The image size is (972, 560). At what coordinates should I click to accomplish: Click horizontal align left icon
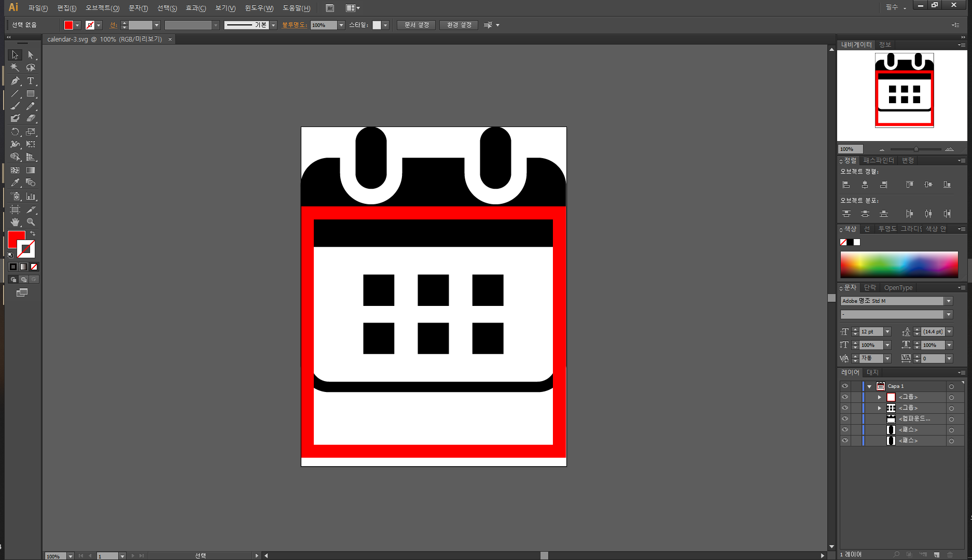(x=846, y=185)
